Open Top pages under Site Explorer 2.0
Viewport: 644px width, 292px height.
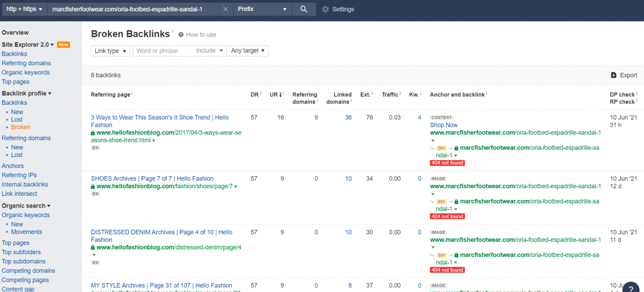click(15, 82)
